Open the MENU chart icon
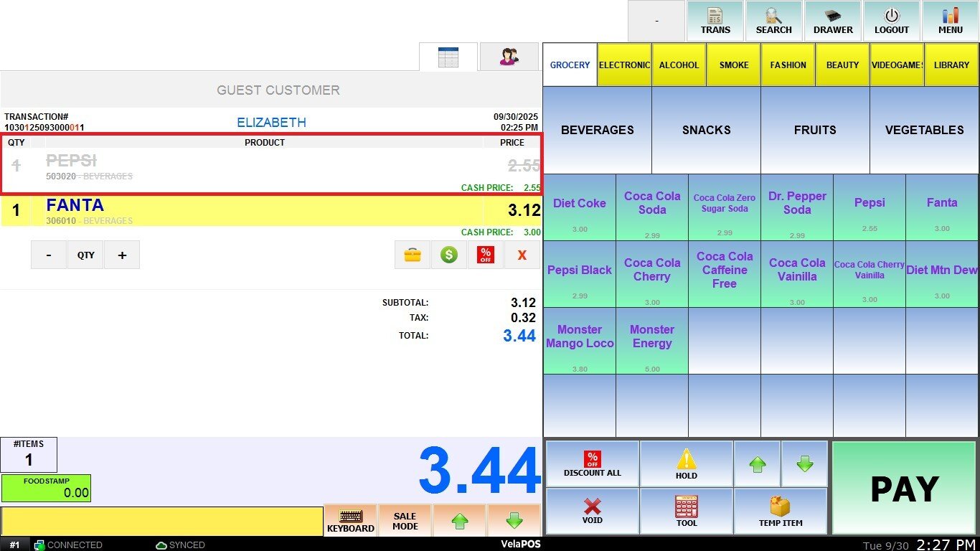Viewport: 980px width, 551px height. (x=950, y=21)
